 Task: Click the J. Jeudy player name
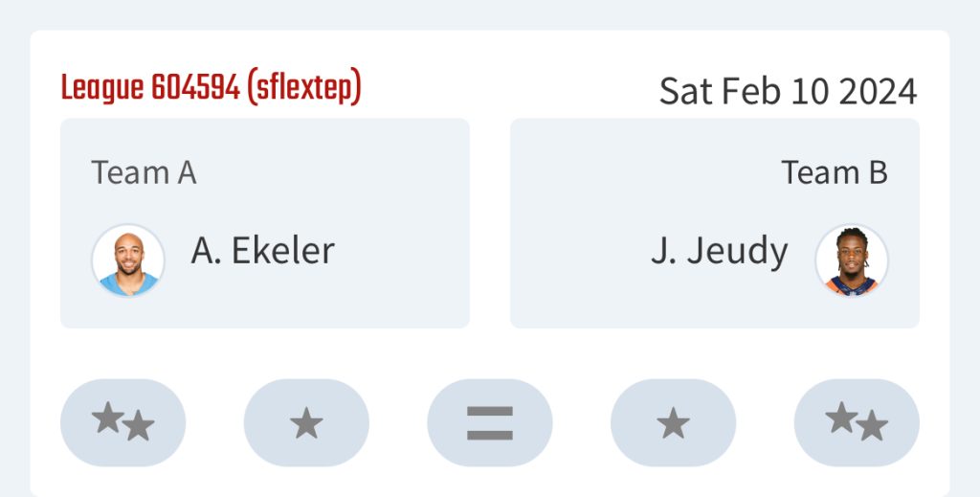720,254
